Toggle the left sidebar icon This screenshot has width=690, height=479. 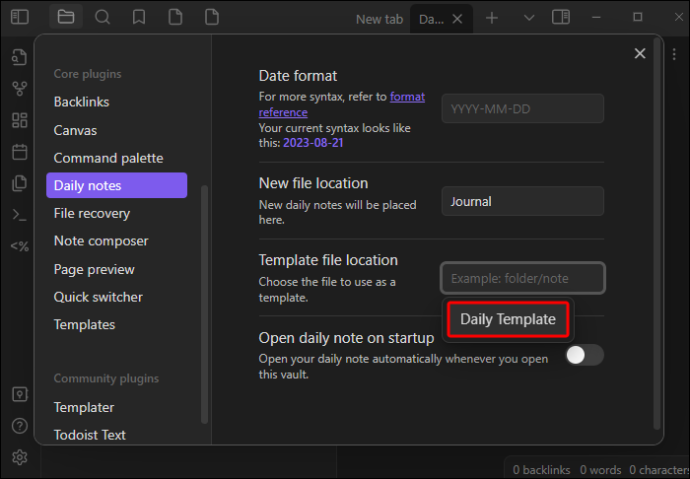pos(19,17)
